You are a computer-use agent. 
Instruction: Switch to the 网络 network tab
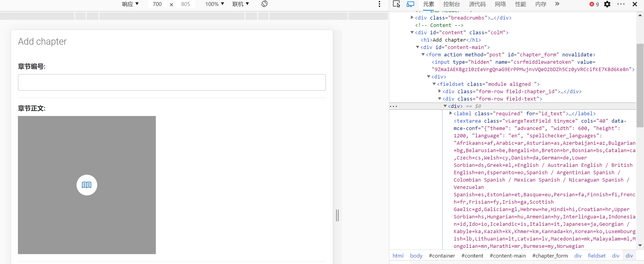(x=500, y=4)
